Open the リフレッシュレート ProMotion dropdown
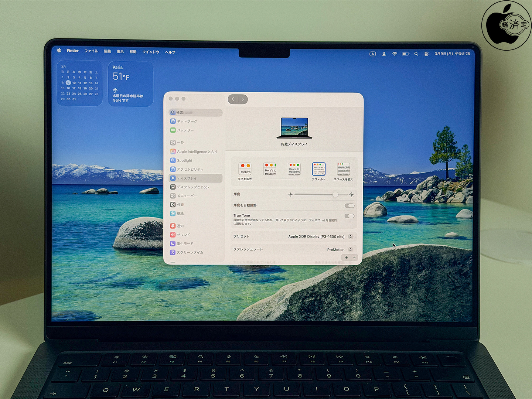Screen dimensions: 532x399 point(350,250)
